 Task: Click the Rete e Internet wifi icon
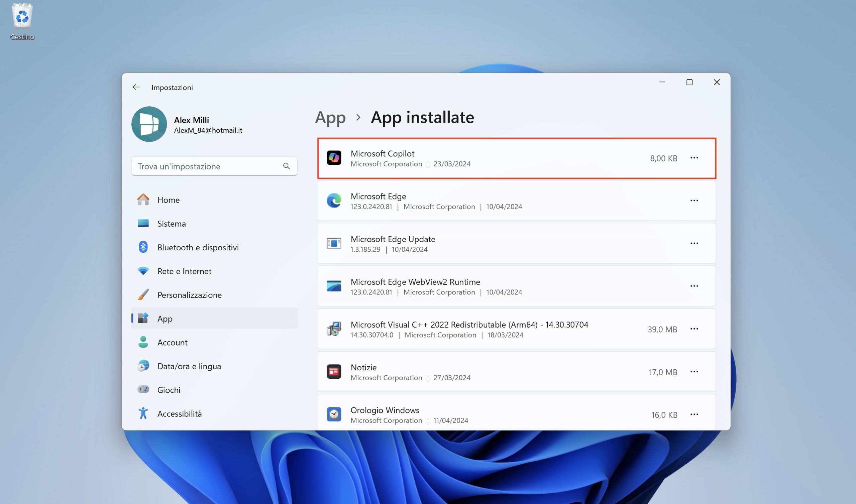[143, 271]
